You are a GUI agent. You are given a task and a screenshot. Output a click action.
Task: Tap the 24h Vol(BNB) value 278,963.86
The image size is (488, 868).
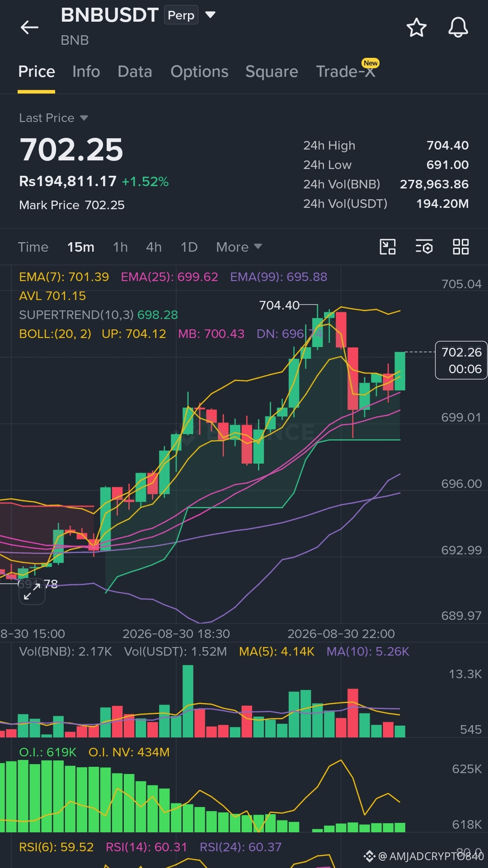click(x=434, y=184)
